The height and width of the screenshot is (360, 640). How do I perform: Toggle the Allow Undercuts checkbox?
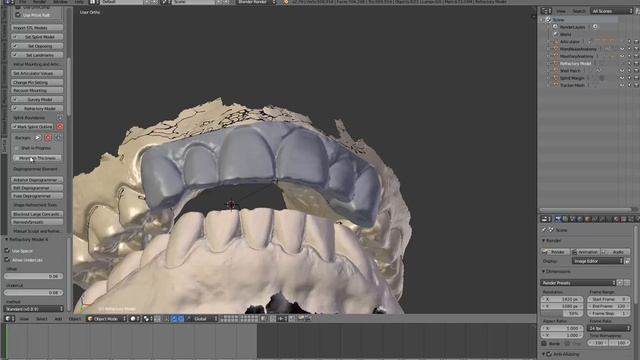[7, 260]
